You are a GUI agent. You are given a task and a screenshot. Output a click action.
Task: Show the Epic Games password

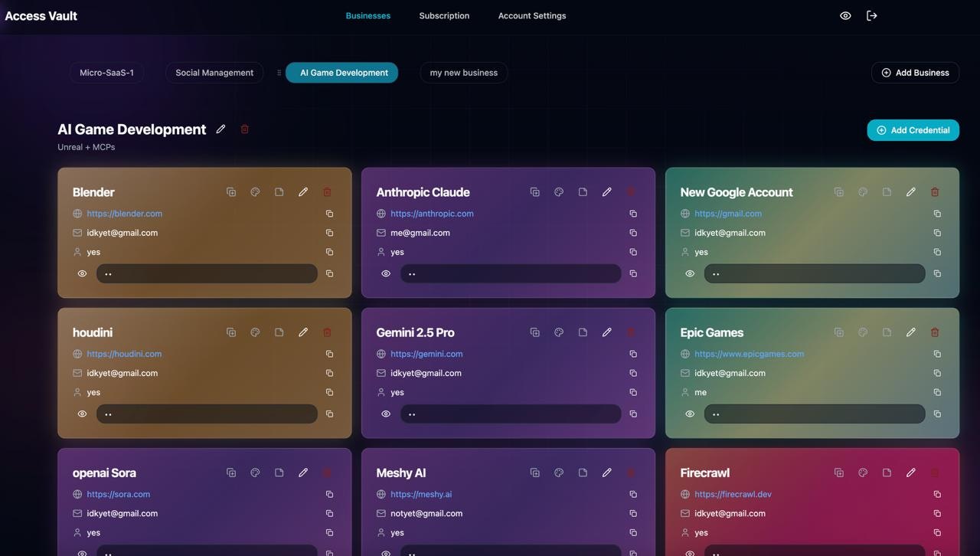point(690,414)
